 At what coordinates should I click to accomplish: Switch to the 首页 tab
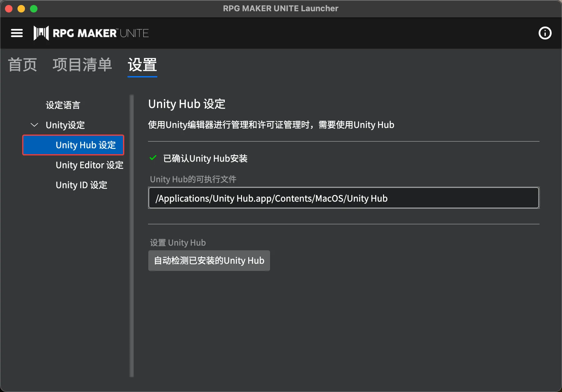pos(22,65)
